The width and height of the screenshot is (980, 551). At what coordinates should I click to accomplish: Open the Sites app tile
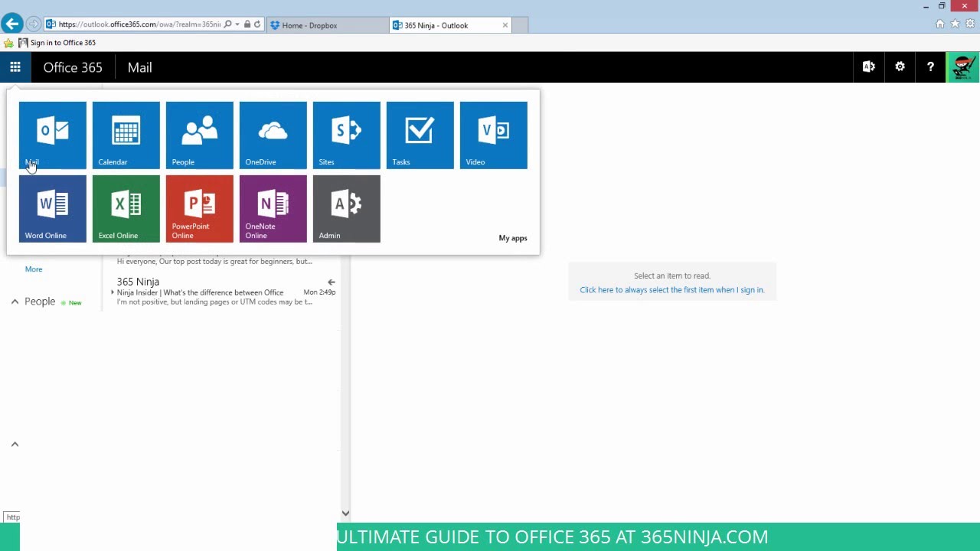coord(346,135)
